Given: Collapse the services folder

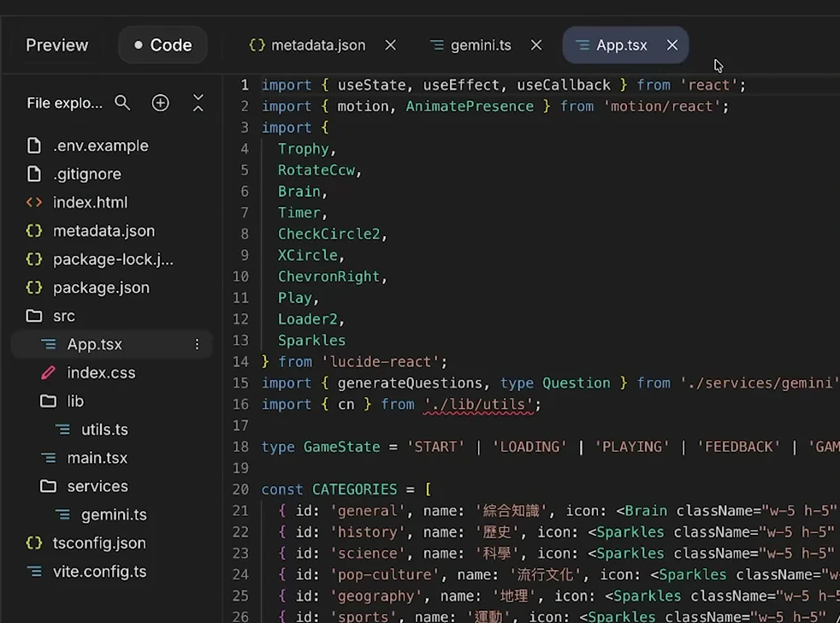Looking at the screenshot, I should pos(98,486).
